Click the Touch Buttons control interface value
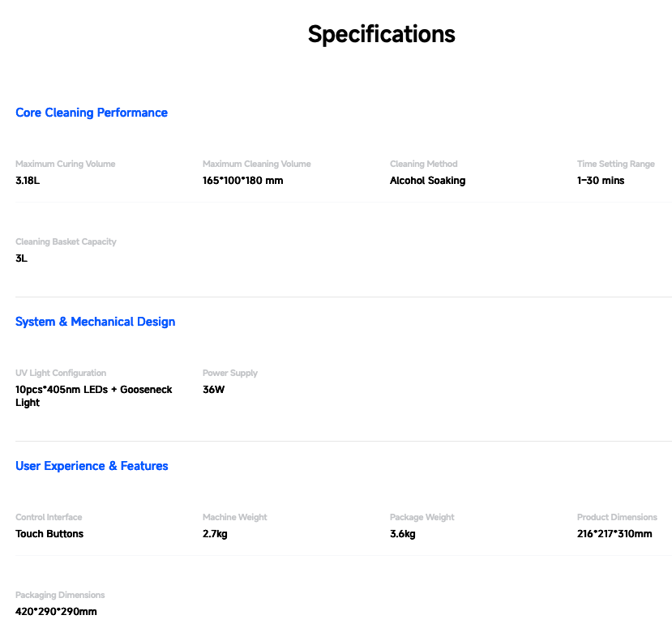This screenshot has height=628, width=672. (x=49, y=534)
